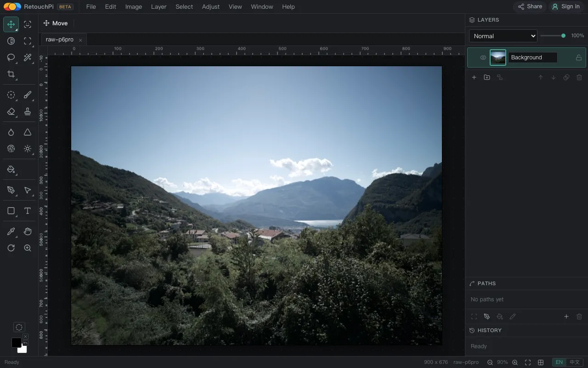Open the Image menu
Viewport: 588px width, 368px height.
click(134, 6)
